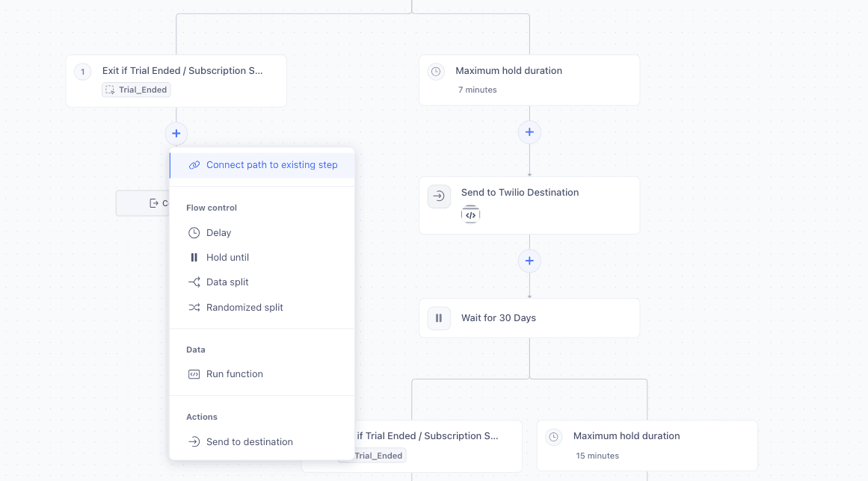
Task: Select Hold until from the flow control menu
Action: click(227, 257)
